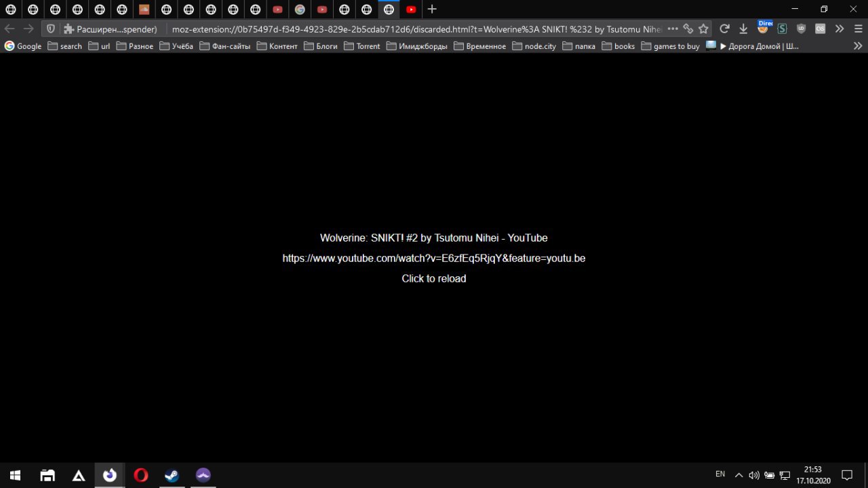868x488 pixels.
Task: Click the Wolverine SNIKT! page title text
Action: coord(434,238)
